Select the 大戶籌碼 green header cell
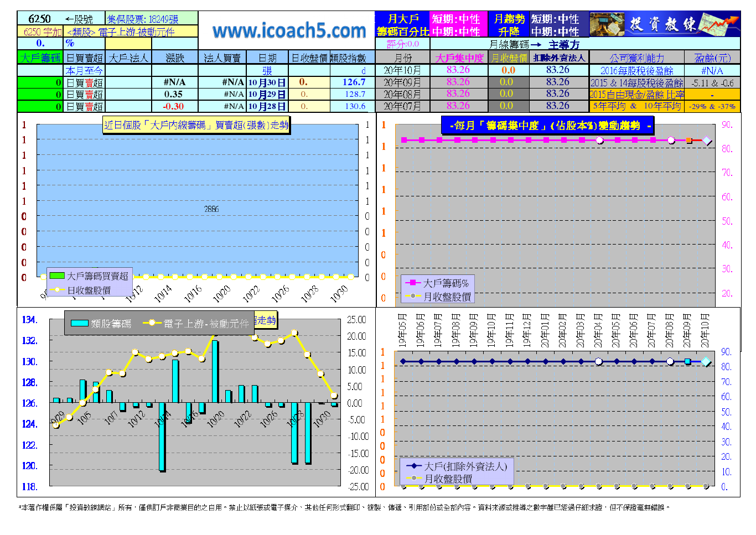756x535 pixels. pyautogui.click(x=40, y=58)
